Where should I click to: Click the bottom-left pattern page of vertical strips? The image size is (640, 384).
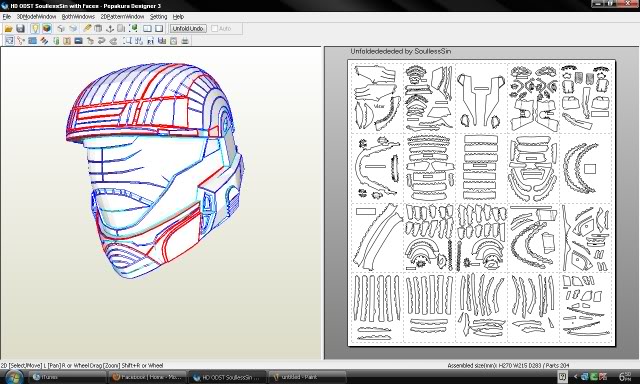(377, 308)
